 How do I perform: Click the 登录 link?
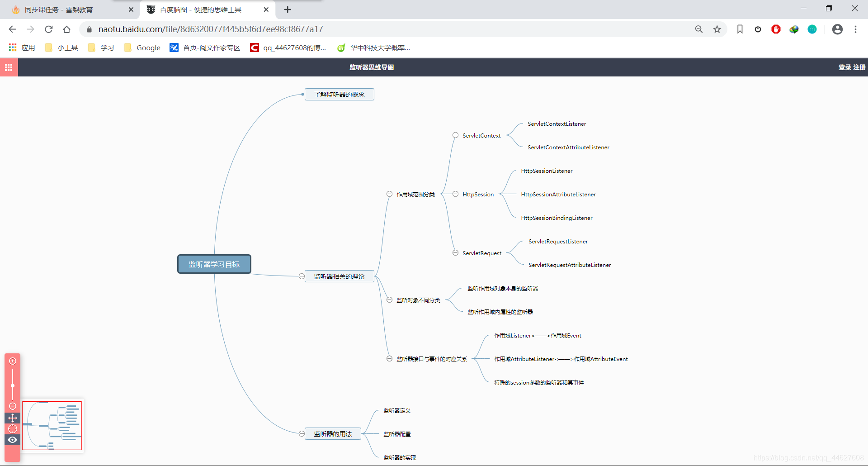844,67
